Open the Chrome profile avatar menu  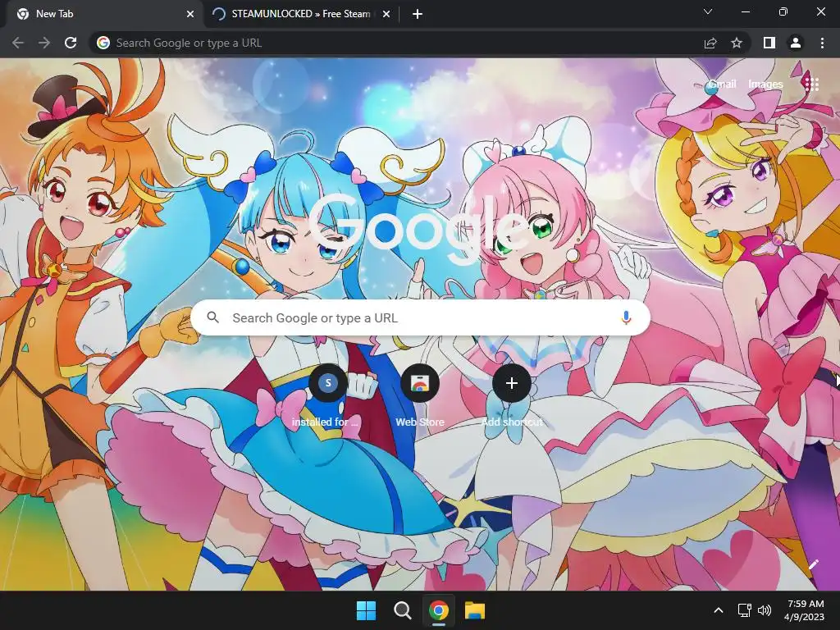[x=796, y=43]
